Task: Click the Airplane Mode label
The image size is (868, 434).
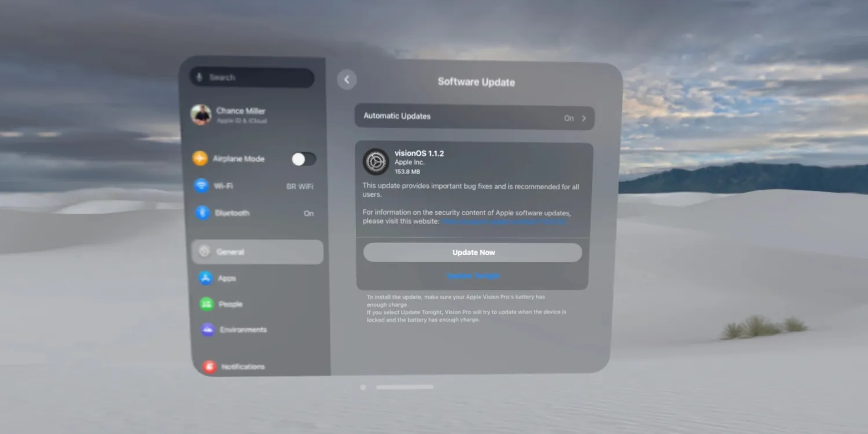Action: [x=238, y=159]
